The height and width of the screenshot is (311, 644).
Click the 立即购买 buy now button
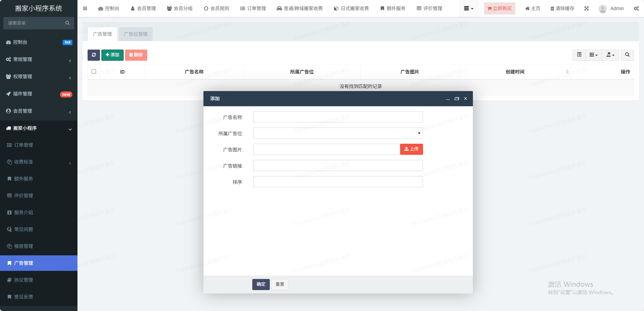[x=500, y=8]
